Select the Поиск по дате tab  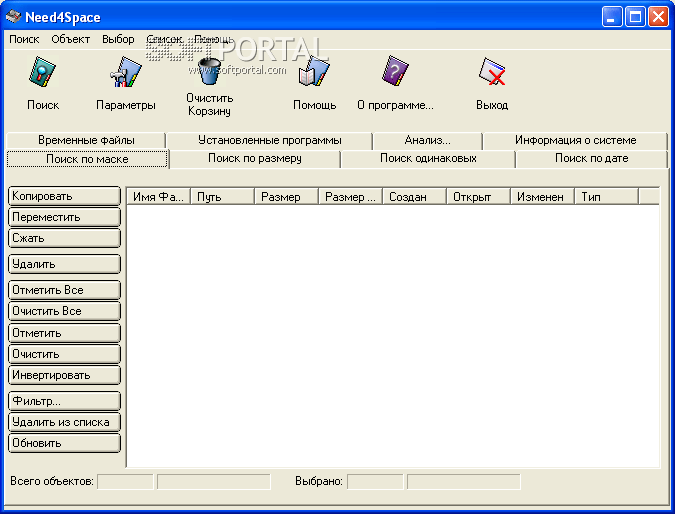point(591,158)
